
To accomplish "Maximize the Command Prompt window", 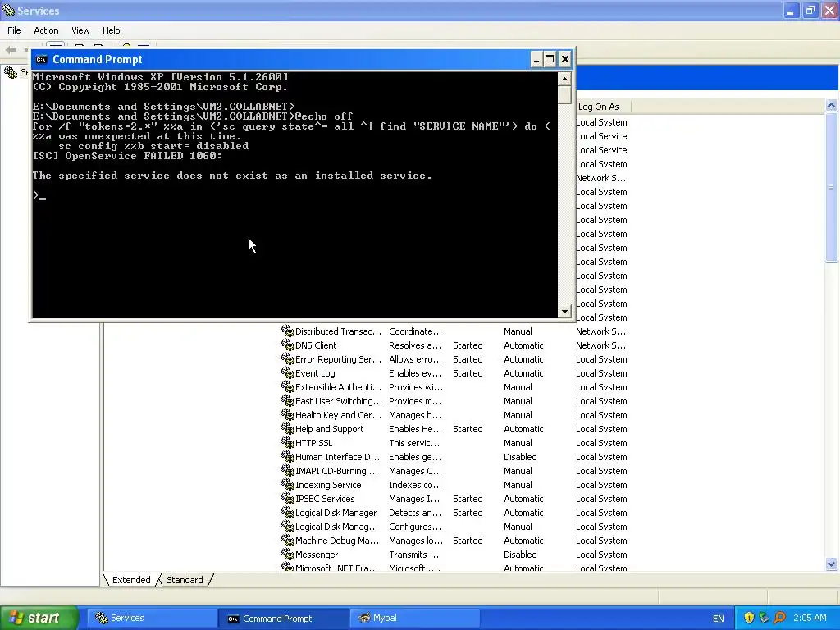I will 550,59.
